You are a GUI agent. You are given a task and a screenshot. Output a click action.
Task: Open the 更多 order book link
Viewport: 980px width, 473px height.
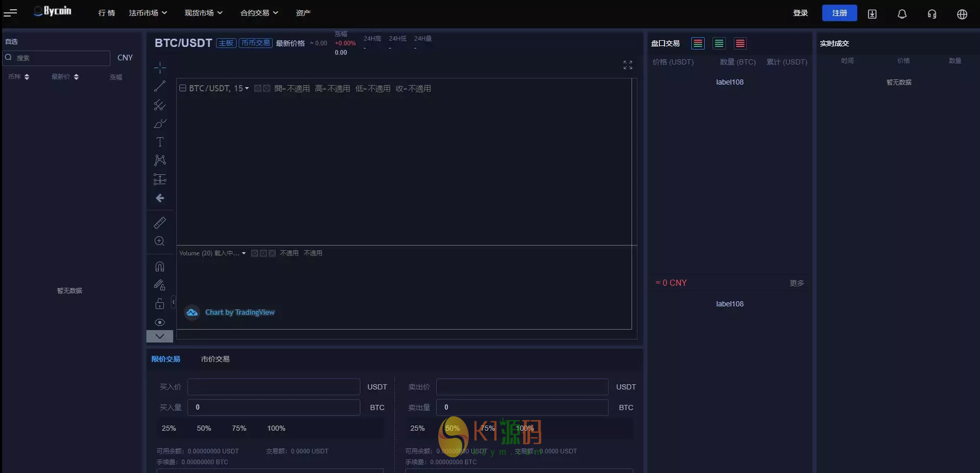pyautogui.click(x=796, y=283)
